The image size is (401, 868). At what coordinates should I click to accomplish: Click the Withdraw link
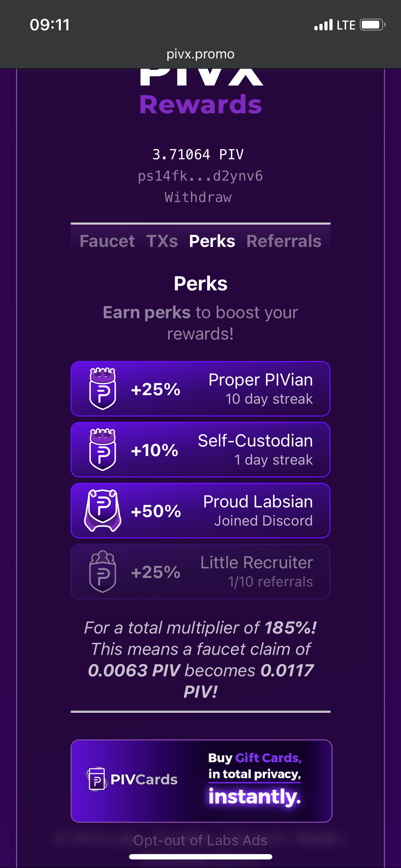tap(198, 197)
